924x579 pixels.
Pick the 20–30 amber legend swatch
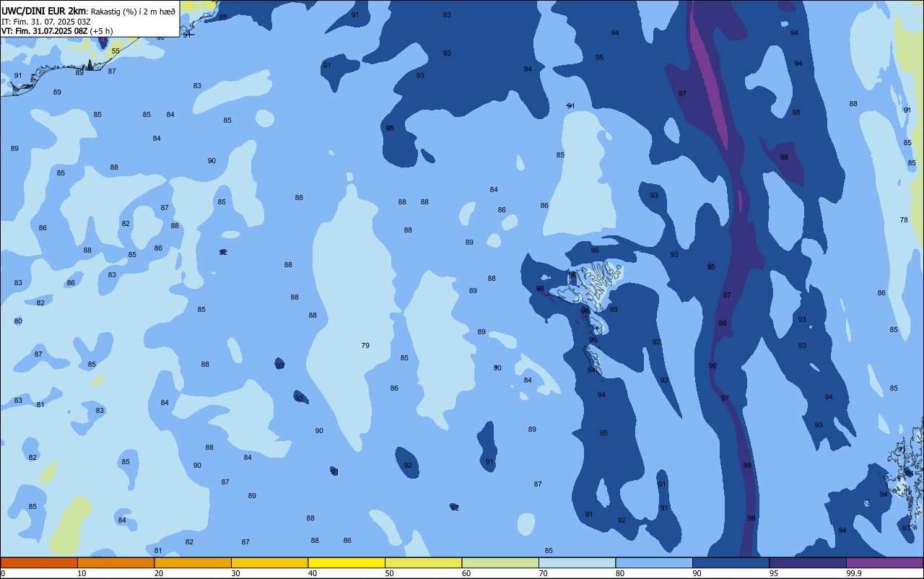tap(193, 562)
